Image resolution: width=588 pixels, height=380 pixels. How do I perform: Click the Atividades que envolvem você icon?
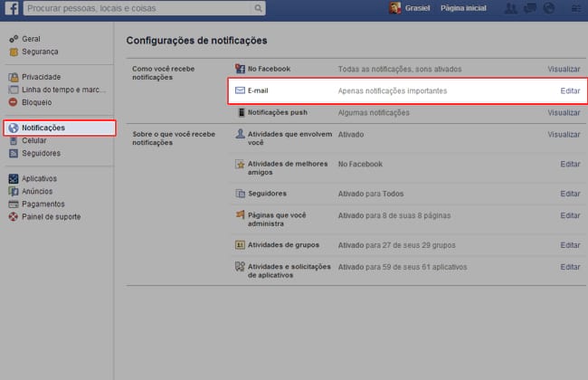point(240,134)
